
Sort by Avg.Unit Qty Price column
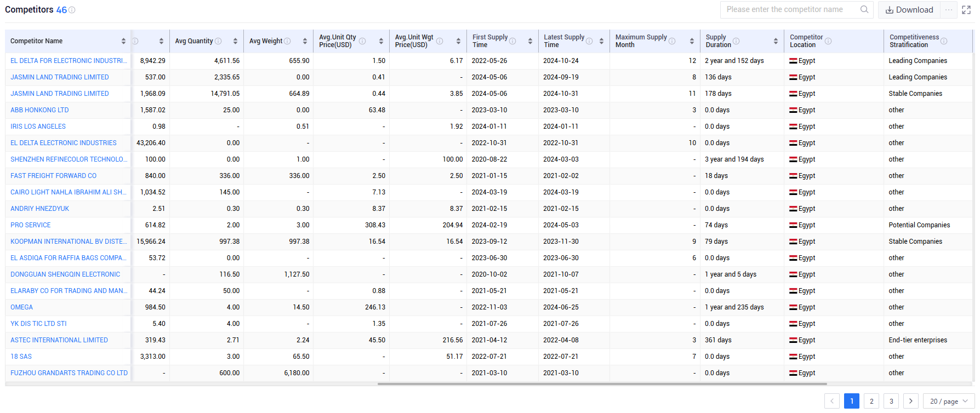381,41
